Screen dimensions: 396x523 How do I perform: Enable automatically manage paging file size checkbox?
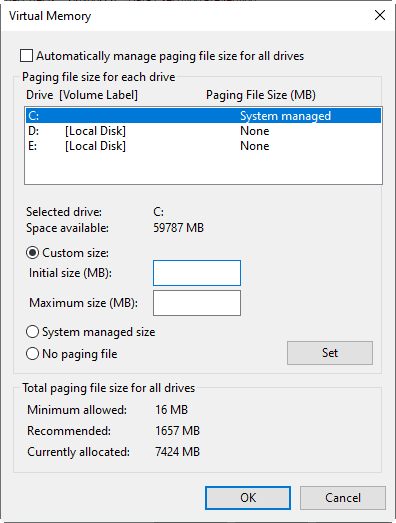click(x=26, y=56)
